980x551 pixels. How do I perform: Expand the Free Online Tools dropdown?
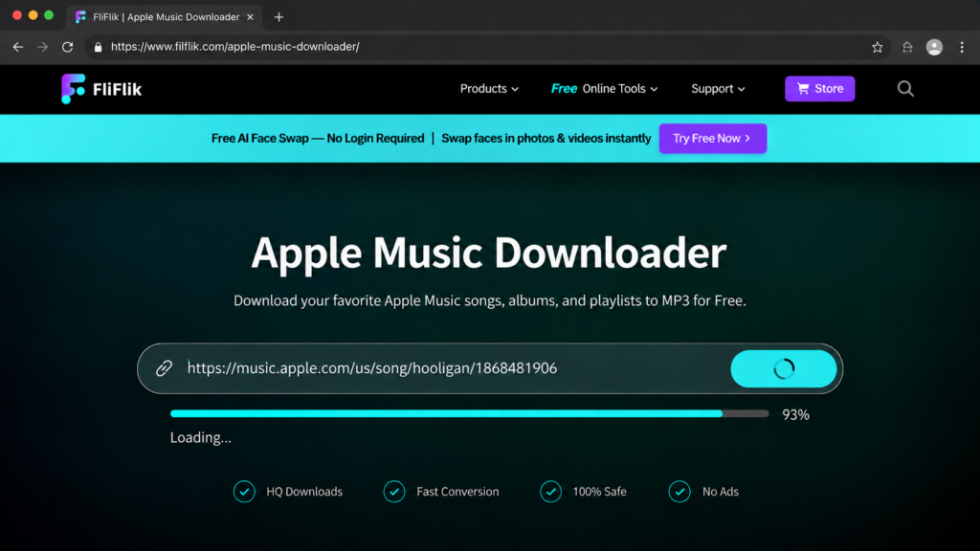pos(605,89)
